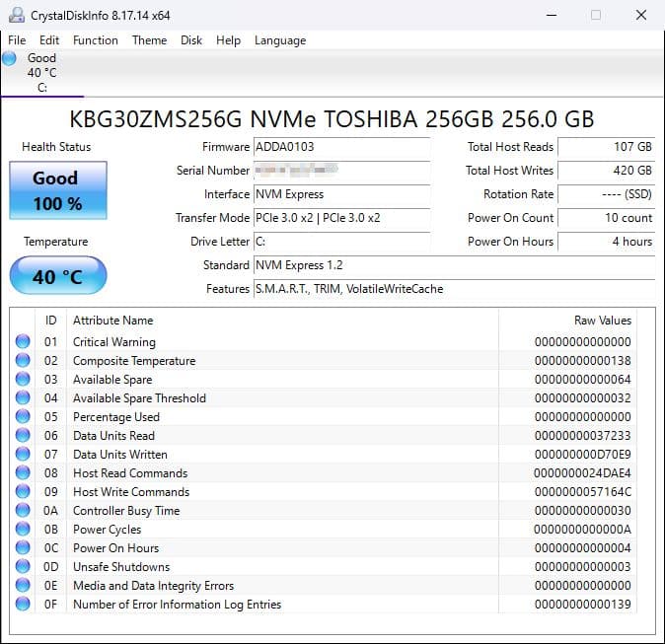Click raw value 0000000037233
This screenshot has width=665, height=644.
[x=583, y=436]
